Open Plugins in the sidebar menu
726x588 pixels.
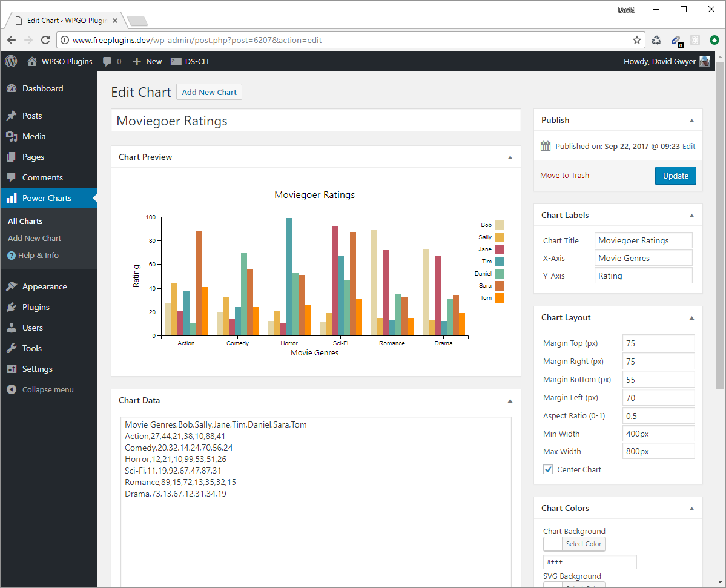click(x=36, y=307)
